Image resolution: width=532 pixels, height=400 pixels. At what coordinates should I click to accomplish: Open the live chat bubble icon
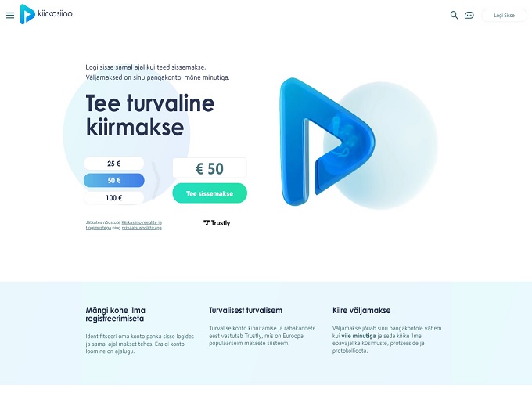pyautogui.click(x=469, y=15)
